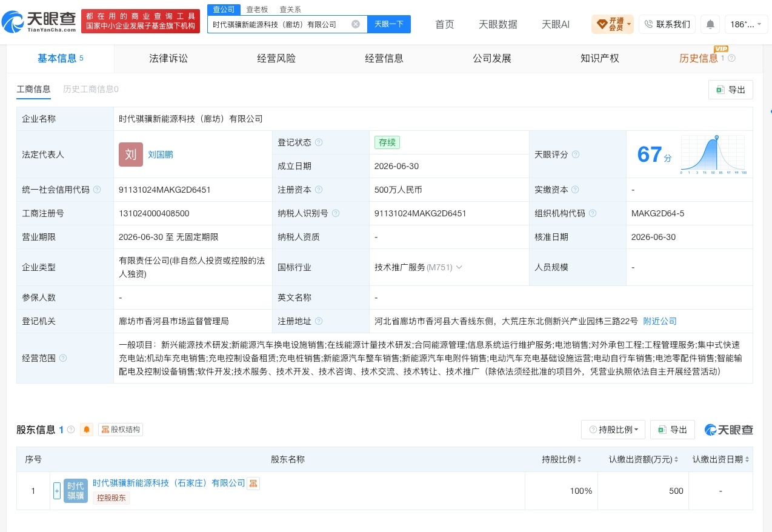Open the account menu 186*...
This screenshot has width=772, height=532.
[746, 24]
